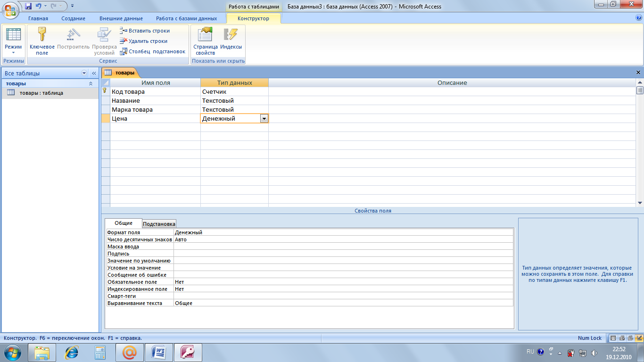The width and height of the screenshot is (644, 362).
Task: Switch to PivotTable view status bar icon
Action: point(622,338)
